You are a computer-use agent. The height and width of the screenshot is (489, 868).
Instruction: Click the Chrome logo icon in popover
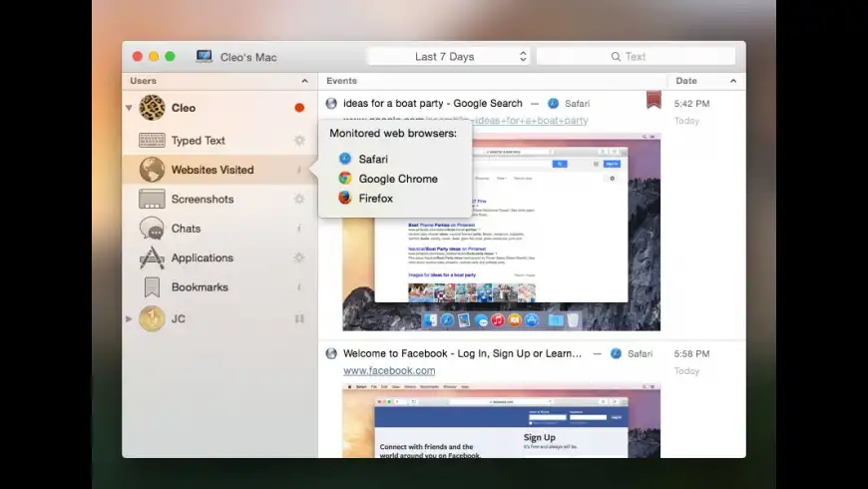point(345,179)
